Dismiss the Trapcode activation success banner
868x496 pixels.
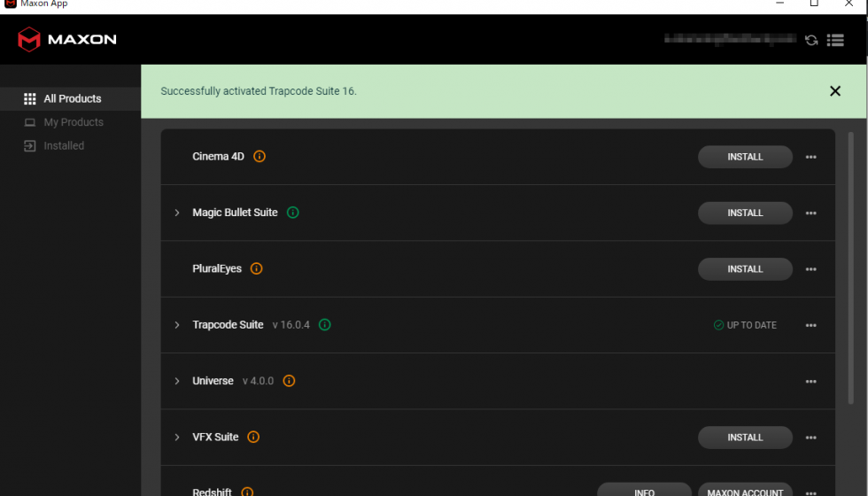[x=834, y=91]
